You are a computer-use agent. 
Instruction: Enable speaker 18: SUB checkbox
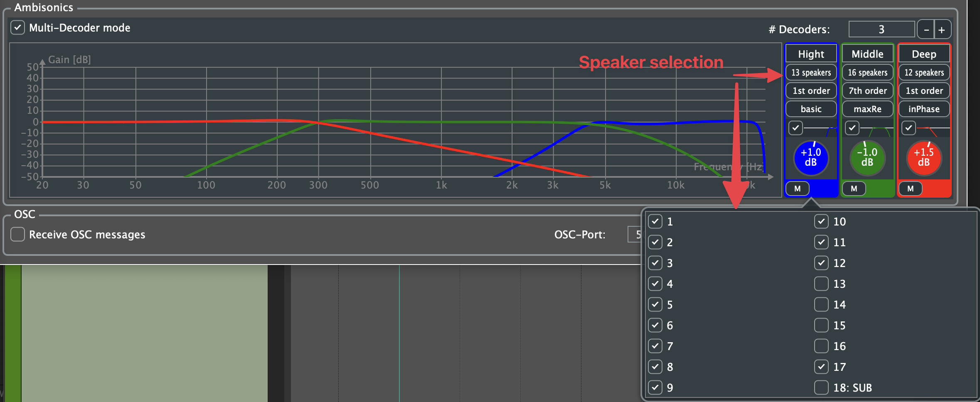pyautogui.click(x=821, y=387)
